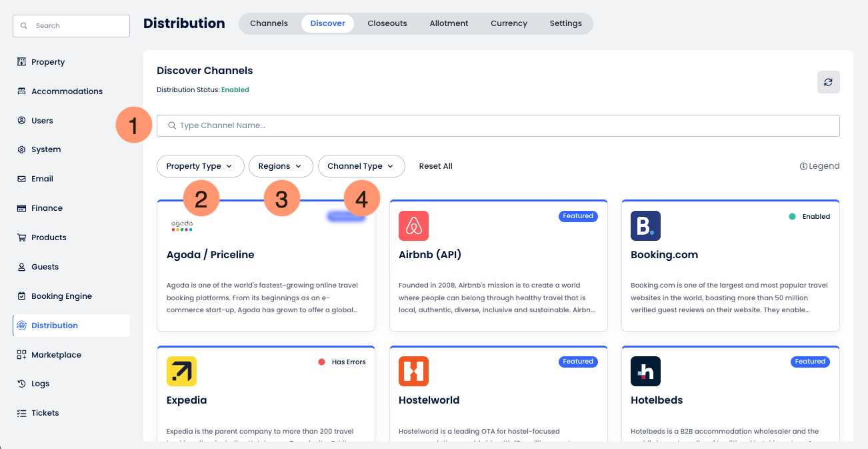Open the Agoda / Priceline channel title

210,255
